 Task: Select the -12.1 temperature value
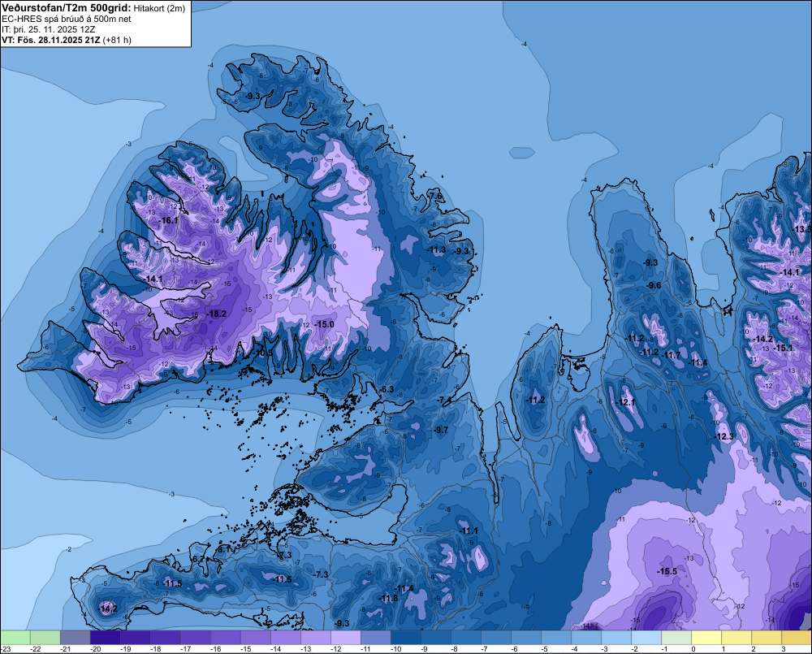coord(625,402)
